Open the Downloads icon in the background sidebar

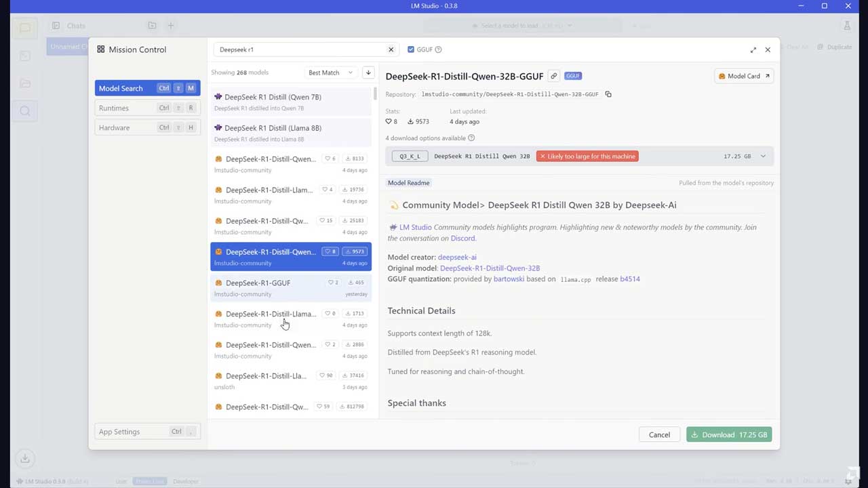click(24, 458)
